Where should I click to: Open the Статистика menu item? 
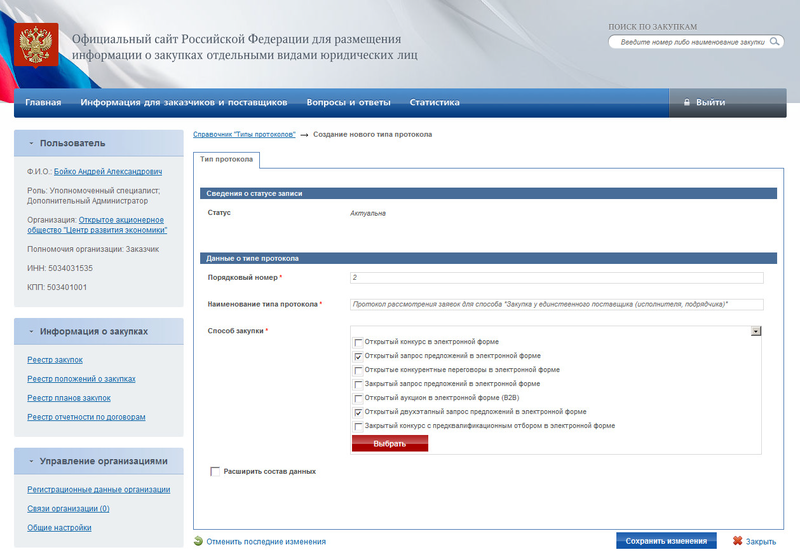click(434, 102)
